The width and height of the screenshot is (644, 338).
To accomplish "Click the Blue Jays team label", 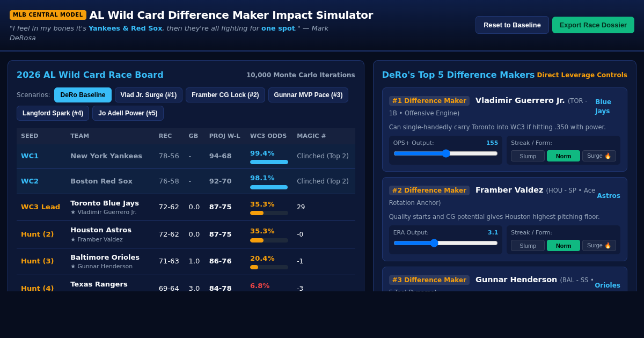I will click(x=603, y=106).
